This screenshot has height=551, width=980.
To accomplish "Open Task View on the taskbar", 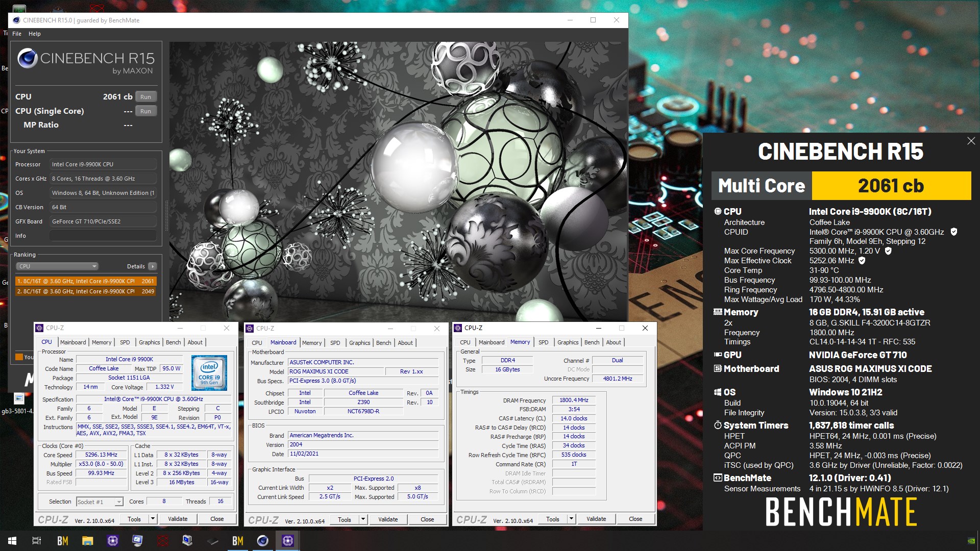I will [37, 541].
